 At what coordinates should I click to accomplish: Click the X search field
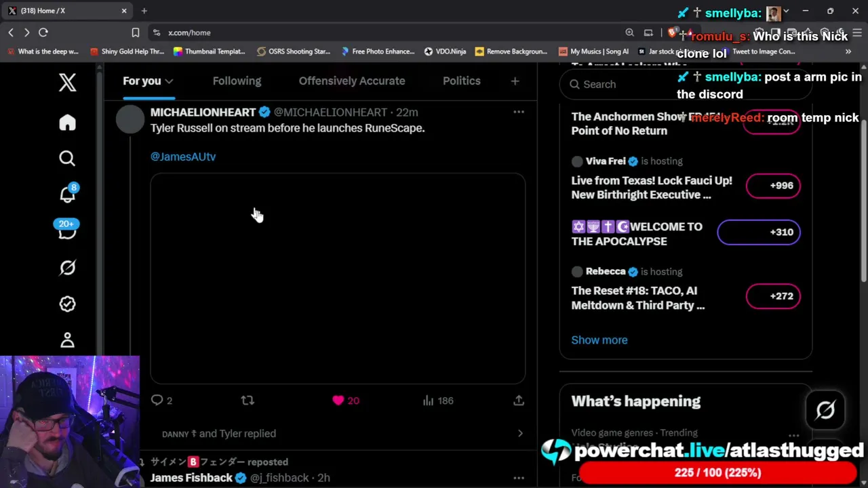pyautogui.click(x=685, y=84)
